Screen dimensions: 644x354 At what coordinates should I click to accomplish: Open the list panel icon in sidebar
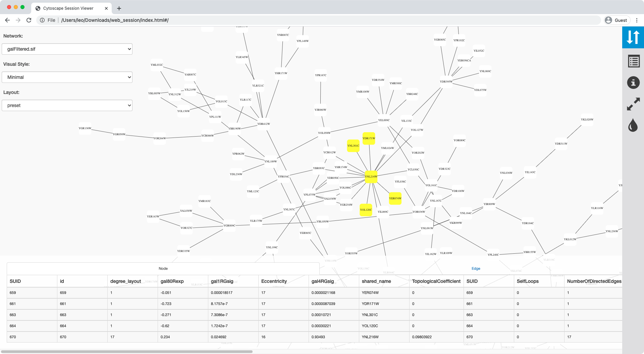(633, 61)
